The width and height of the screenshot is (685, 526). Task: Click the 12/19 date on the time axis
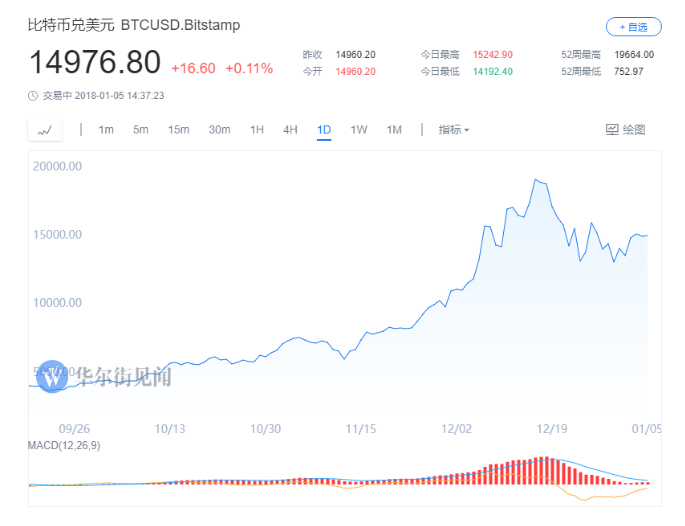point(552,428)
